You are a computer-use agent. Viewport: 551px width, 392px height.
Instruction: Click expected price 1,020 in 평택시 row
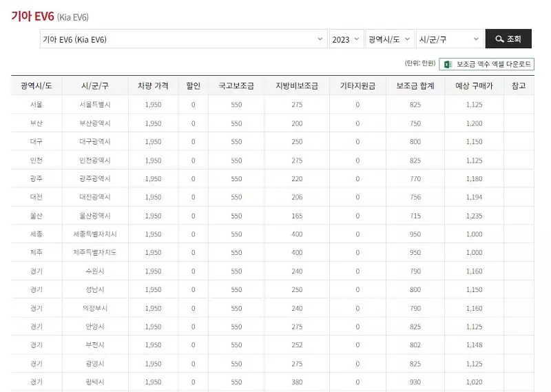[474, 382]
